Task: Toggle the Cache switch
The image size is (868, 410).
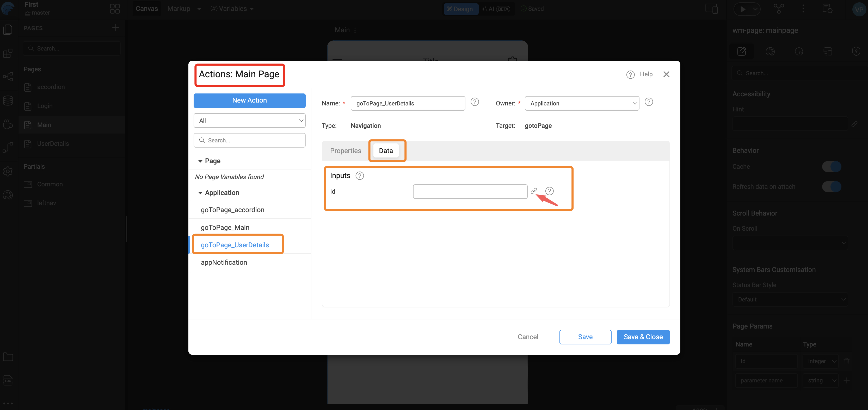Action: (832, 167)
